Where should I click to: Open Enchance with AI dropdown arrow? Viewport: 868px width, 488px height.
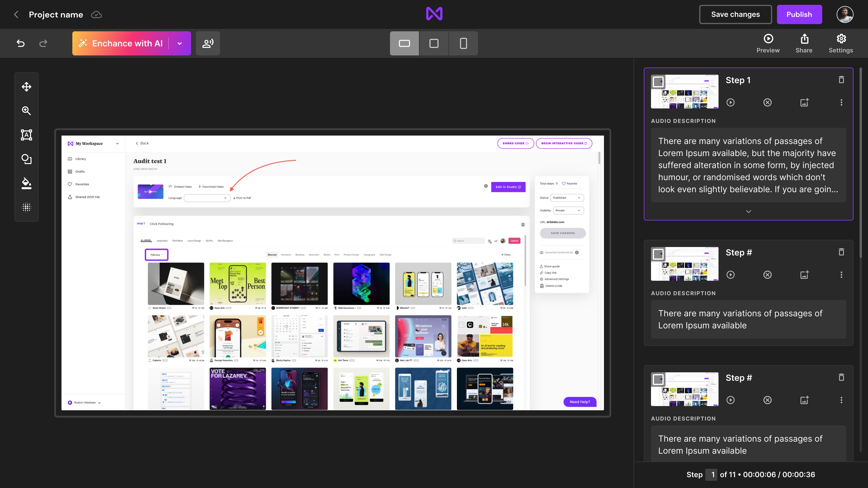[x=180, y=43]
